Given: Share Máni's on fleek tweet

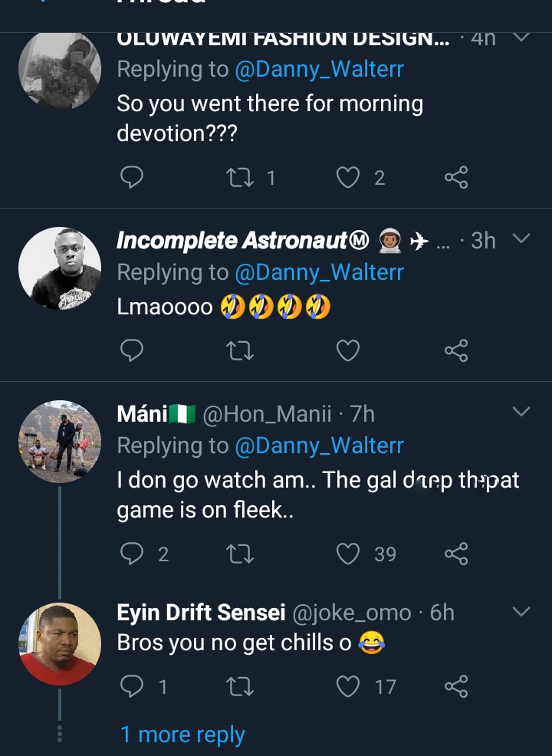Looking at the screenshot, I should (456, 554).
